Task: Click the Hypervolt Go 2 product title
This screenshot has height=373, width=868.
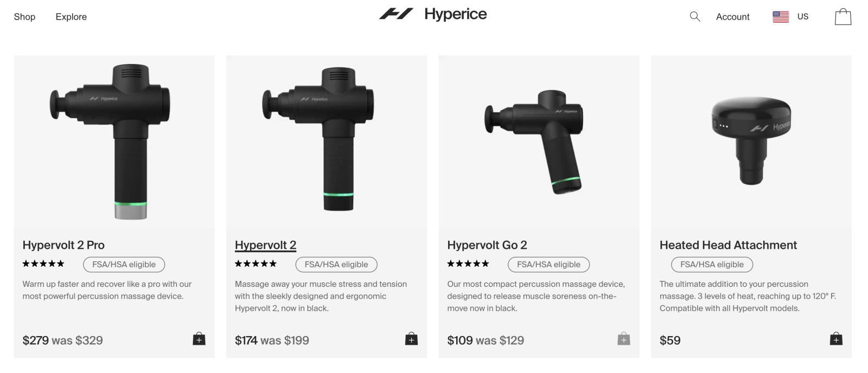Action: click(x=487, y=245)
